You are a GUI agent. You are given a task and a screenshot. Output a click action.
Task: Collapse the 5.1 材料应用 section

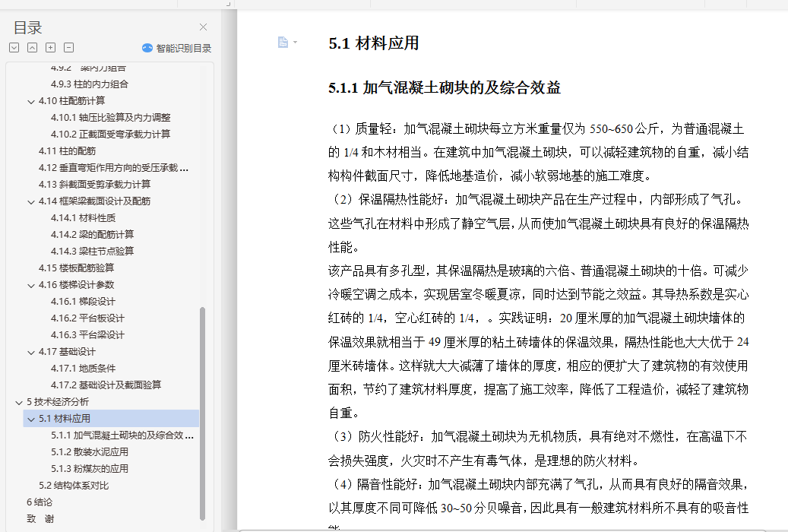pos(31,419)
